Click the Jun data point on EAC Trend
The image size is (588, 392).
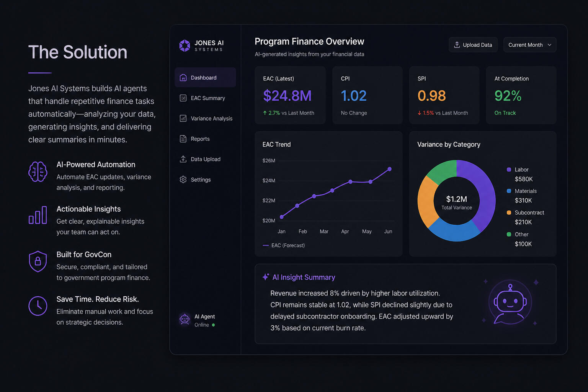pyautogui.click(x=389, y=169)
